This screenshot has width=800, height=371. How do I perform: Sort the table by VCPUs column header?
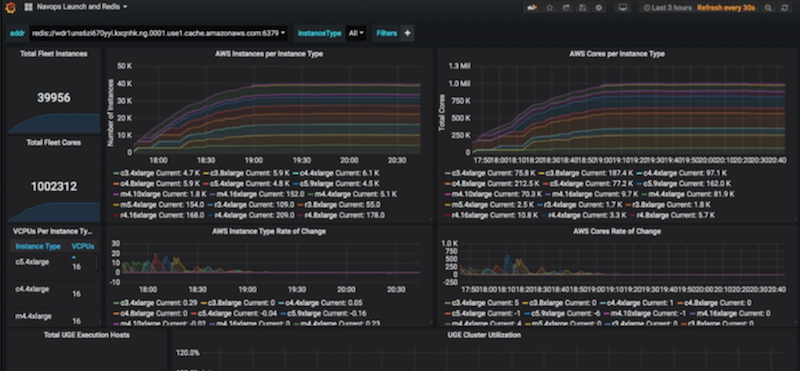(82, 246)
